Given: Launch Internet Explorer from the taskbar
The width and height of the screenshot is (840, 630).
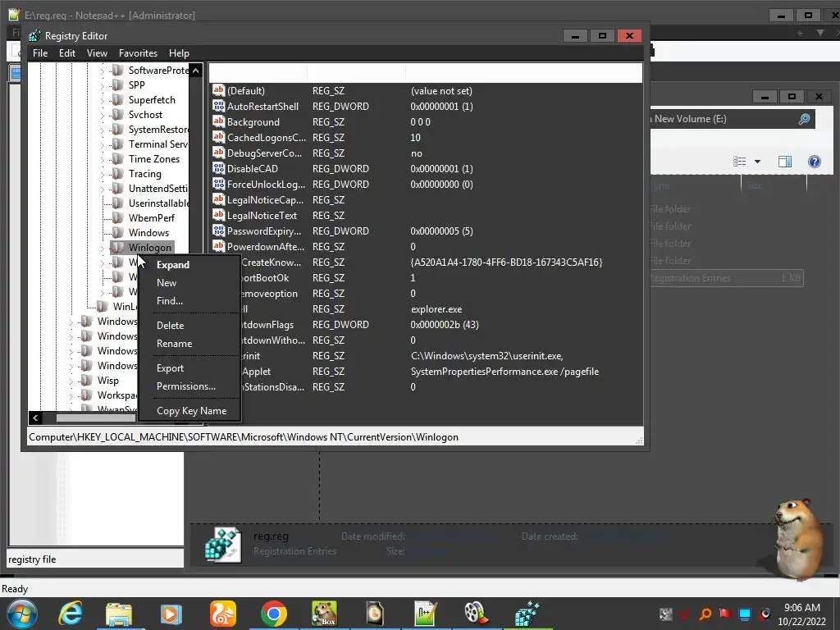Looking at the screenshot, I should pos(71,614).
